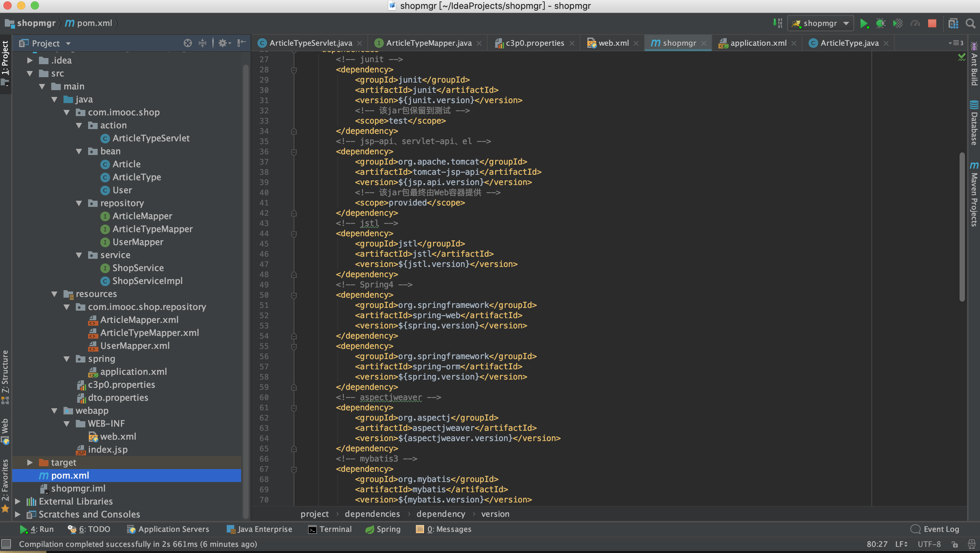
Task: Open the Favorites tool window
Action: 5,485
